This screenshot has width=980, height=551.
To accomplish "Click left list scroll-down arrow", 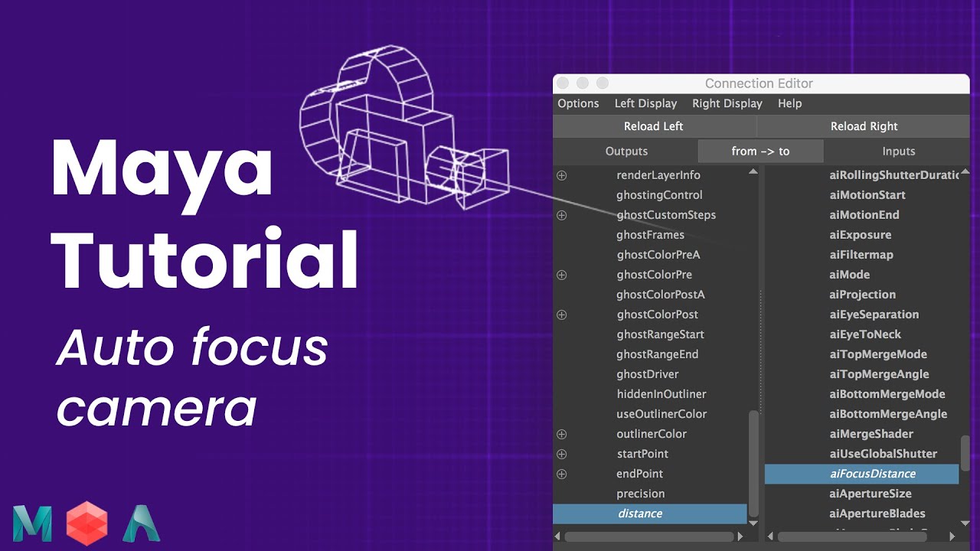I will pos(753,523).
